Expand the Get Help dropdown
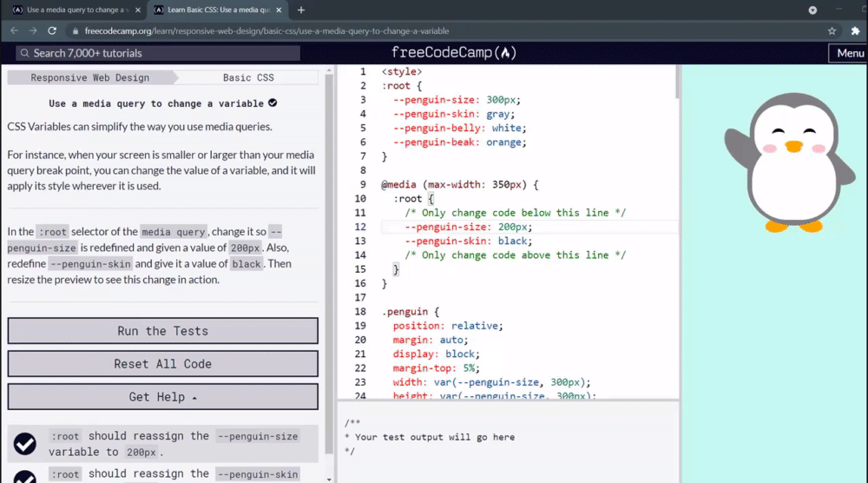The height and width of the screenshot is (483, 868). coord(163,397)
